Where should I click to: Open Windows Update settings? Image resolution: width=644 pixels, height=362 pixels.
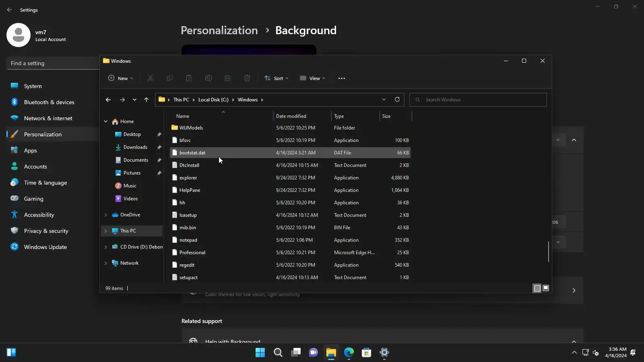(x=53, y=247)
